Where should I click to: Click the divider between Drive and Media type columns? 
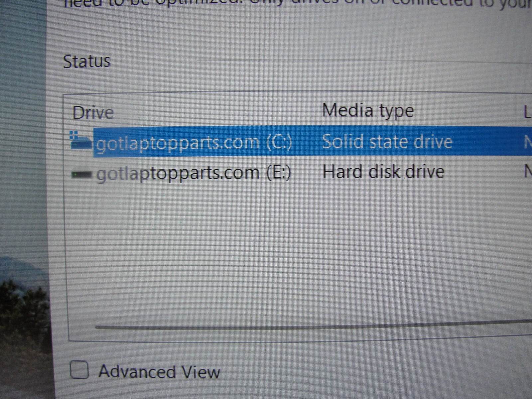315,111
